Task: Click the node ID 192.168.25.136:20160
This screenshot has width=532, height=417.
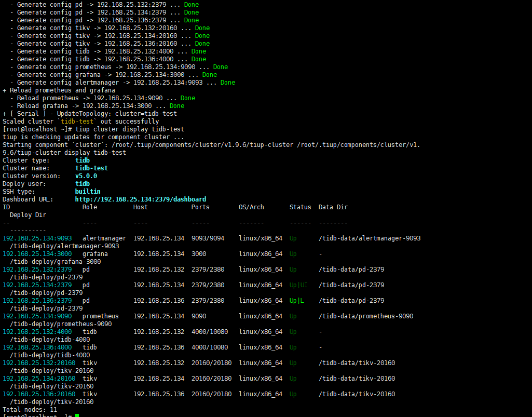Action: (39, 395)
